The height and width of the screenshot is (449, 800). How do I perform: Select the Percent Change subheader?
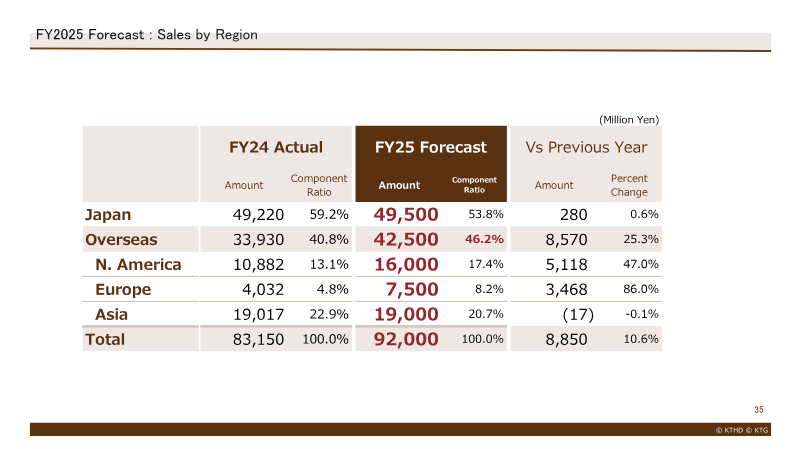[629, 185]
